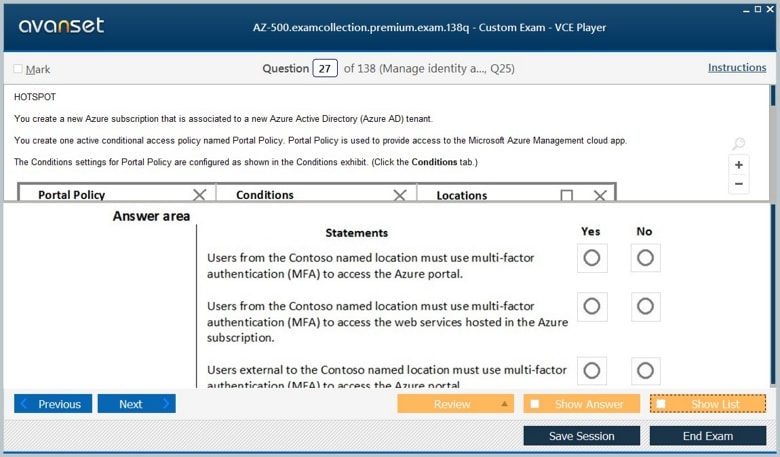Tick the Mark checkbox

(x=18, y=69)
